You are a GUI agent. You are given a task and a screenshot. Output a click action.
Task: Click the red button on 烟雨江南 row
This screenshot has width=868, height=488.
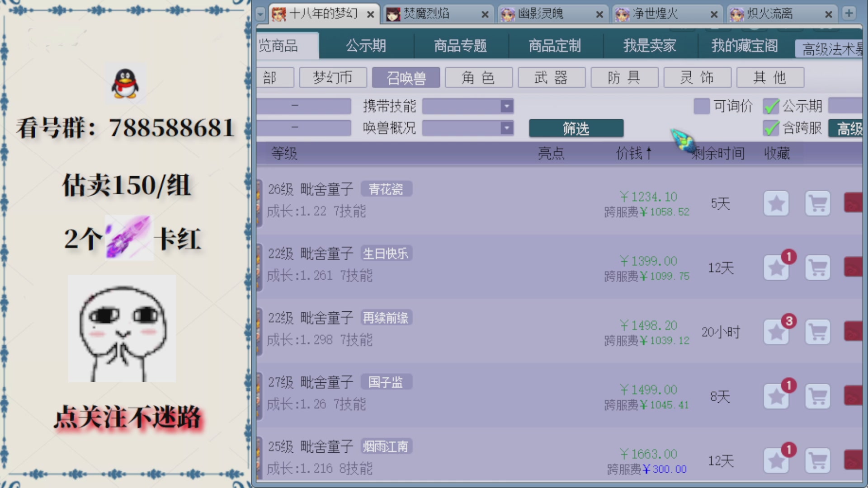(x=853, y=460)
